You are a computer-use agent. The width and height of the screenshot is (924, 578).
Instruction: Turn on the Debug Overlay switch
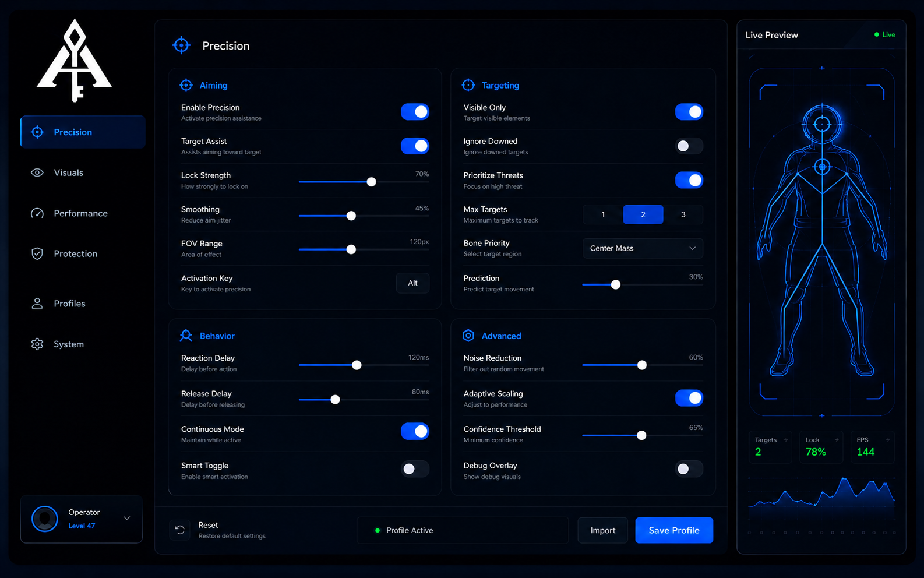click(689, 469)
